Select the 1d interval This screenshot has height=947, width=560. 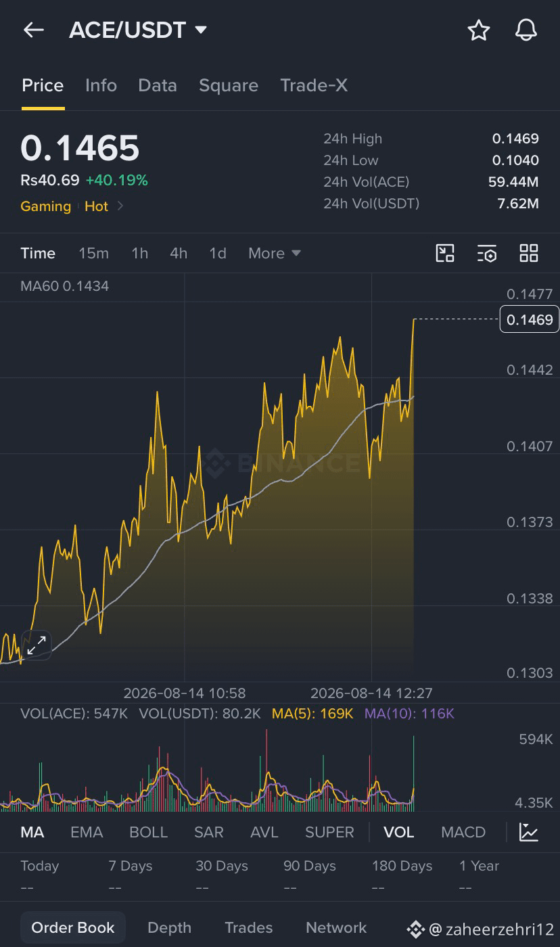tap(218, 254)
